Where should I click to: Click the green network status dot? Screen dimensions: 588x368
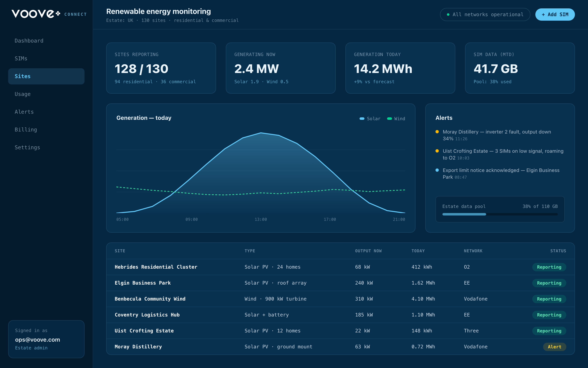(x=448, y=15)
